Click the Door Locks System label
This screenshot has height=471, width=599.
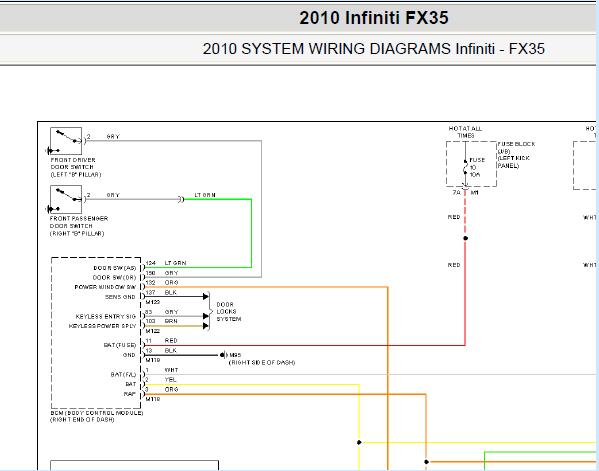click(x=228, y=312)
